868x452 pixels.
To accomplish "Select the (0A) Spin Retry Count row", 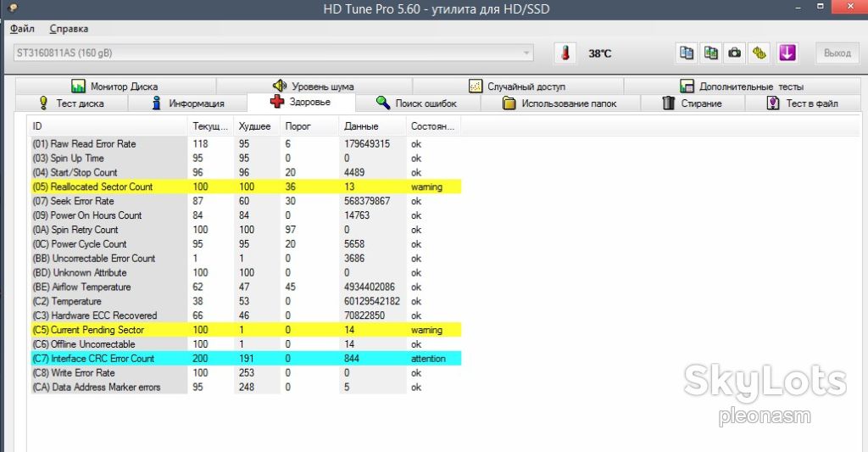I will tap(246, 230).
